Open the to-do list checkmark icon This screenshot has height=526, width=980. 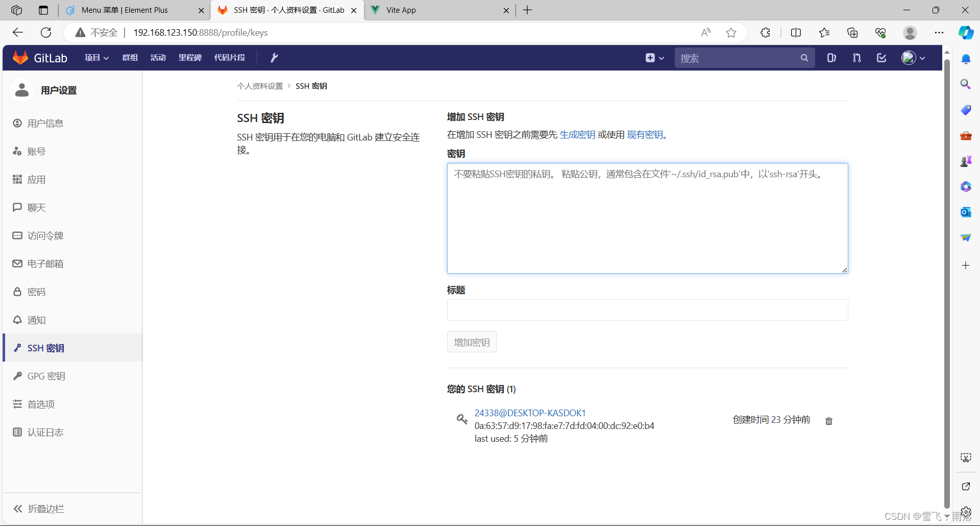pyautogui.click(x=881, y=58)
